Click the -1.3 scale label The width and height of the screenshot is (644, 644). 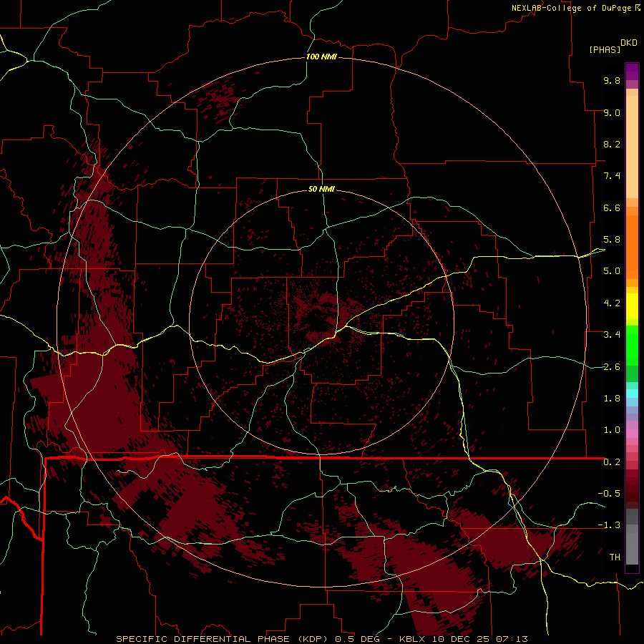pos(609,525)
